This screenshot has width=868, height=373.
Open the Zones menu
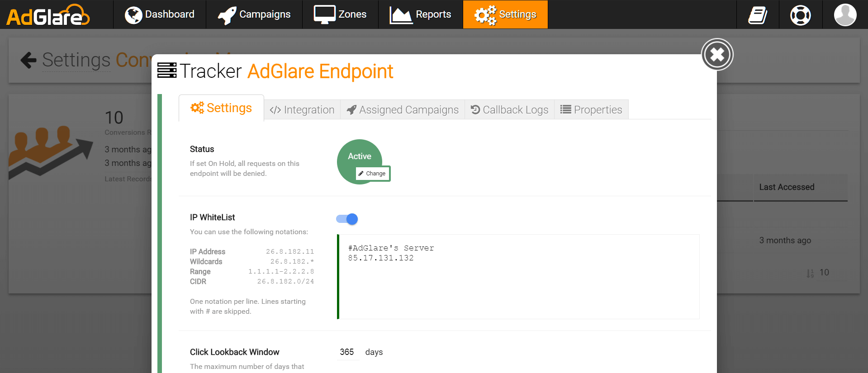[340, 14]
